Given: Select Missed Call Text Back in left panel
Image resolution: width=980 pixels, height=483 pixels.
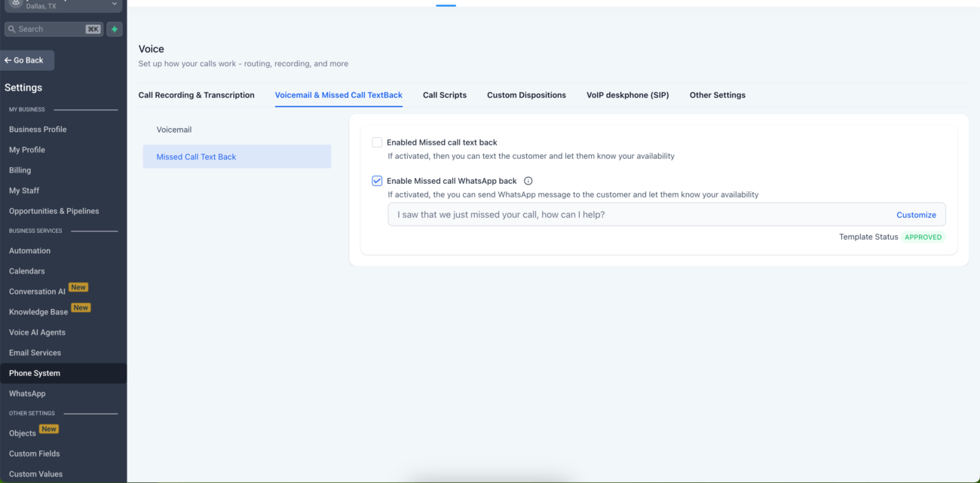Looking at the screenshot, I should coord(195,156).
